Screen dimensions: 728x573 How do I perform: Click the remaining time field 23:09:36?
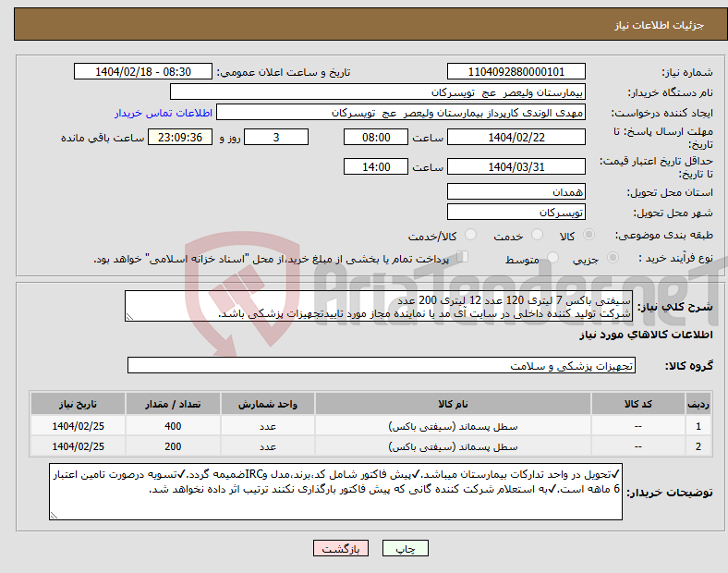pos(180,138)
